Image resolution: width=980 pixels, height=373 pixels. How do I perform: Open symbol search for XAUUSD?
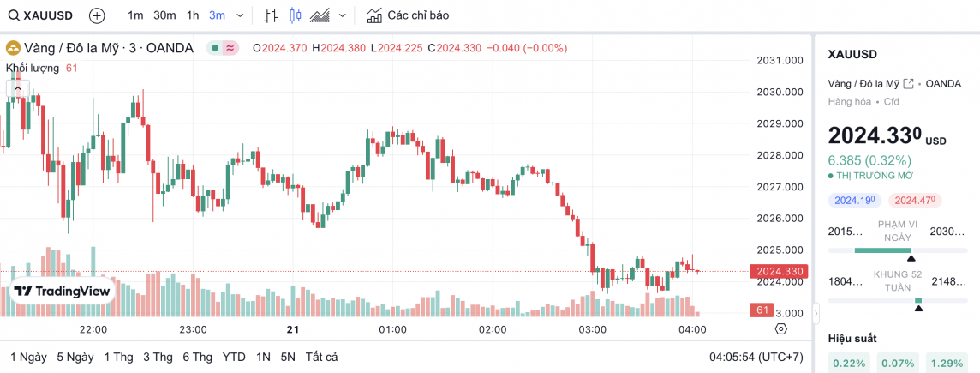(40, 15)
